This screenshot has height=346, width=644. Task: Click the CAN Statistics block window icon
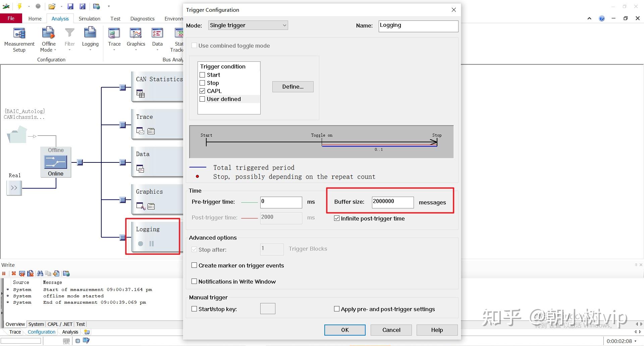pyautogui.click(x=141, y=94)
